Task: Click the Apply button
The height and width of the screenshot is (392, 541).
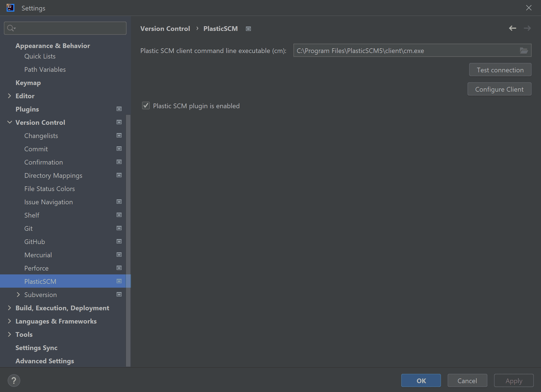Action: [514, 381]
